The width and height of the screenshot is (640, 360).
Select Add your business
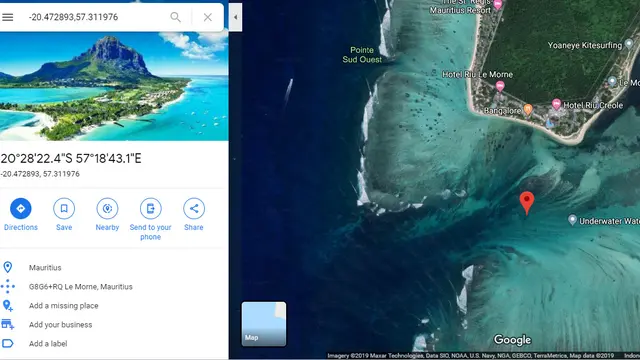[60, 325]
